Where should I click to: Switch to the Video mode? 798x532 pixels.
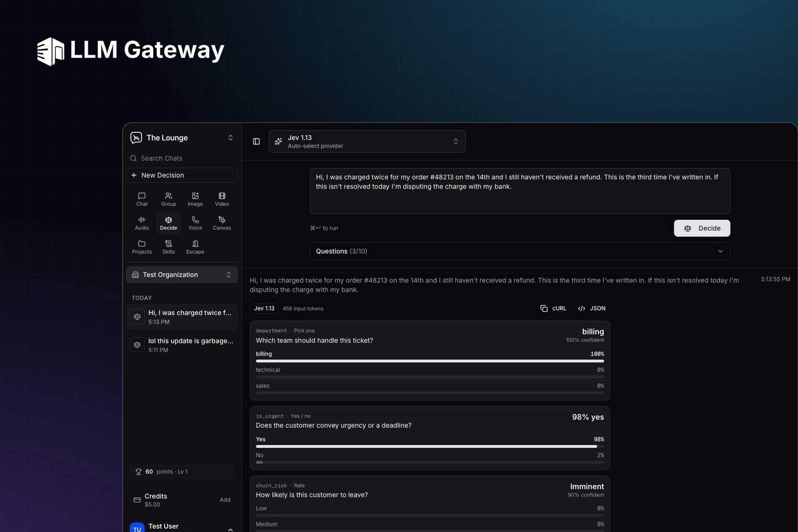click(x=222, y=199)
